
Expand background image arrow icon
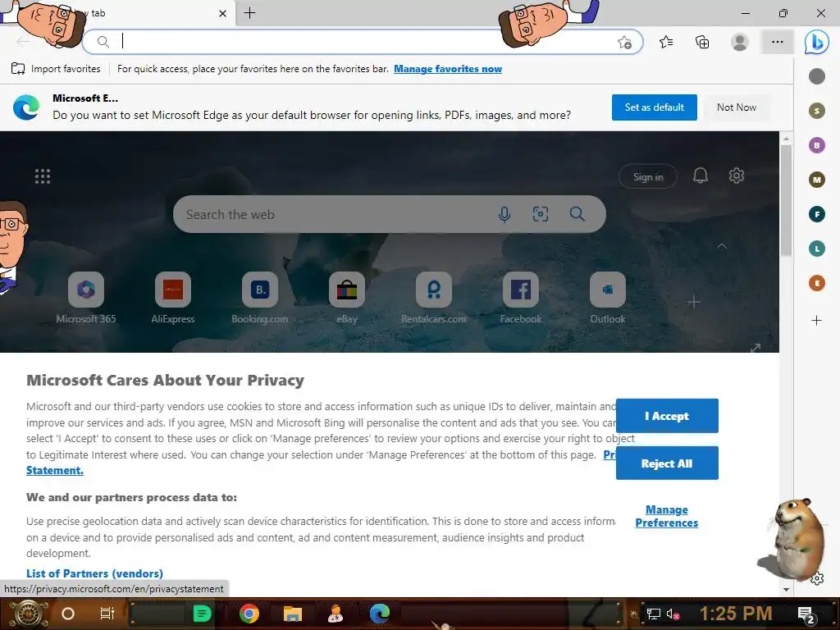(x=756, y=348)
